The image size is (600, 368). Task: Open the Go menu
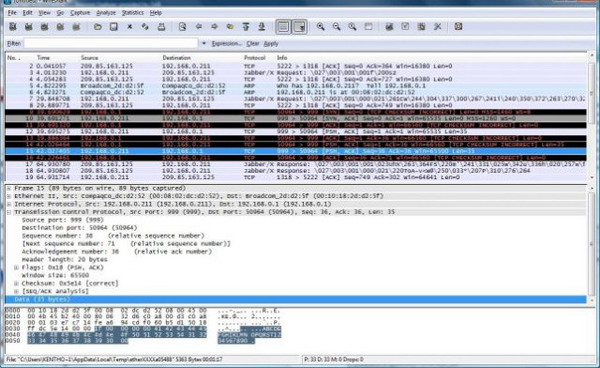60,13
